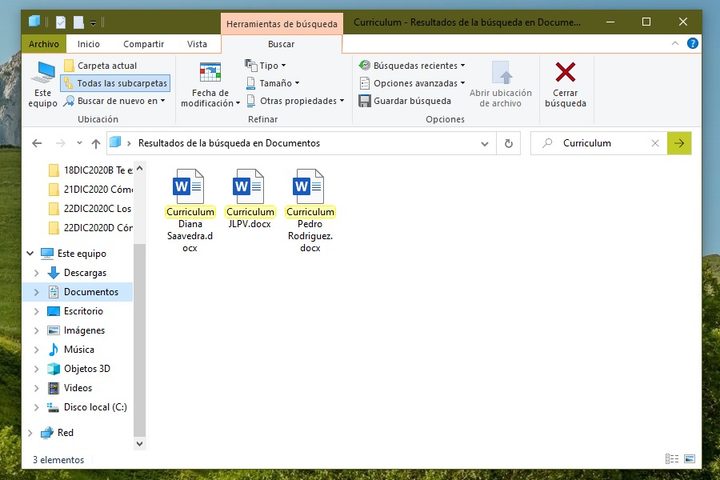
Task: Select Carpeta actual search scope
Action: click(101, 66)
